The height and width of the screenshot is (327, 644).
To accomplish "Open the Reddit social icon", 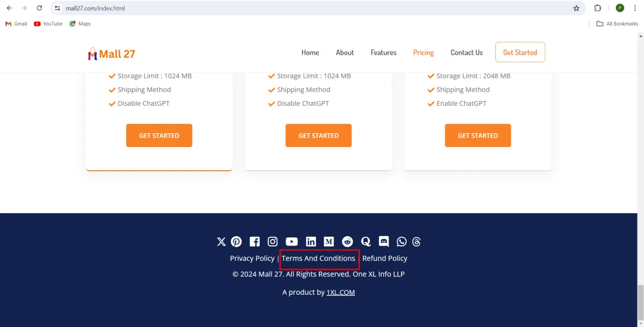I will tap(348, 242).
